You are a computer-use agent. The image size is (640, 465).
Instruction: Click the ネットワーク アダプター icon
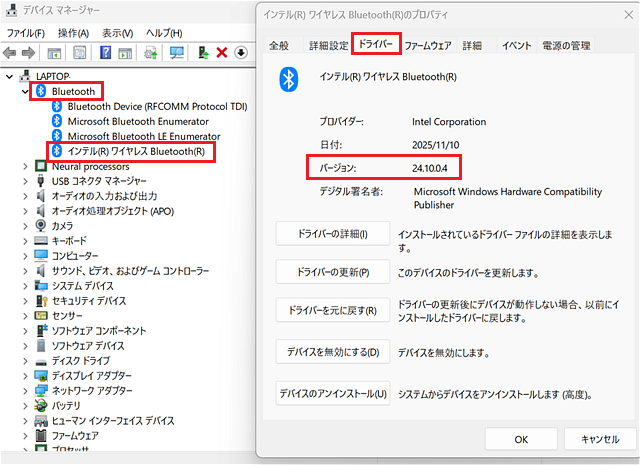41,391
